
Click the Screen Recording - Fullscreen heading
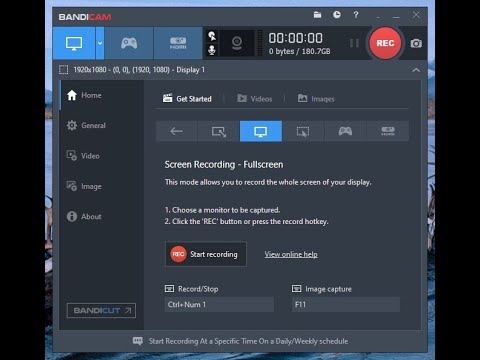coord(224,164)
